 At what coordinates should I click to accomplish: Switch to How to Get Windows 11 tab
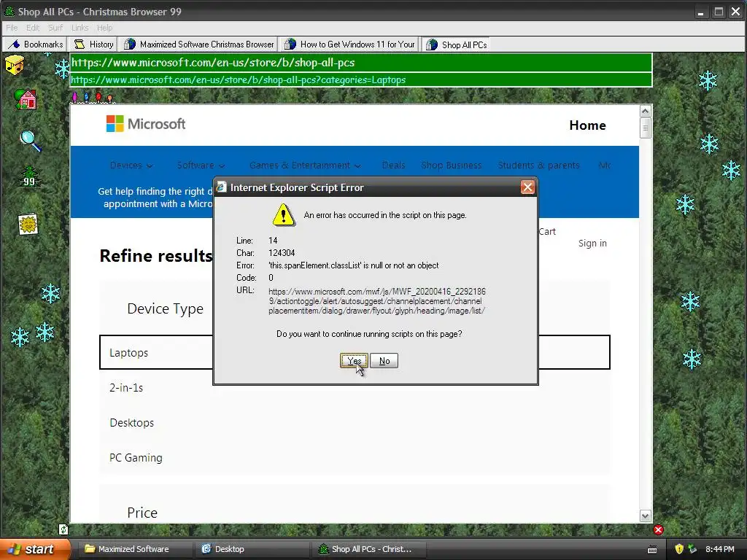(x=350, y=44)
